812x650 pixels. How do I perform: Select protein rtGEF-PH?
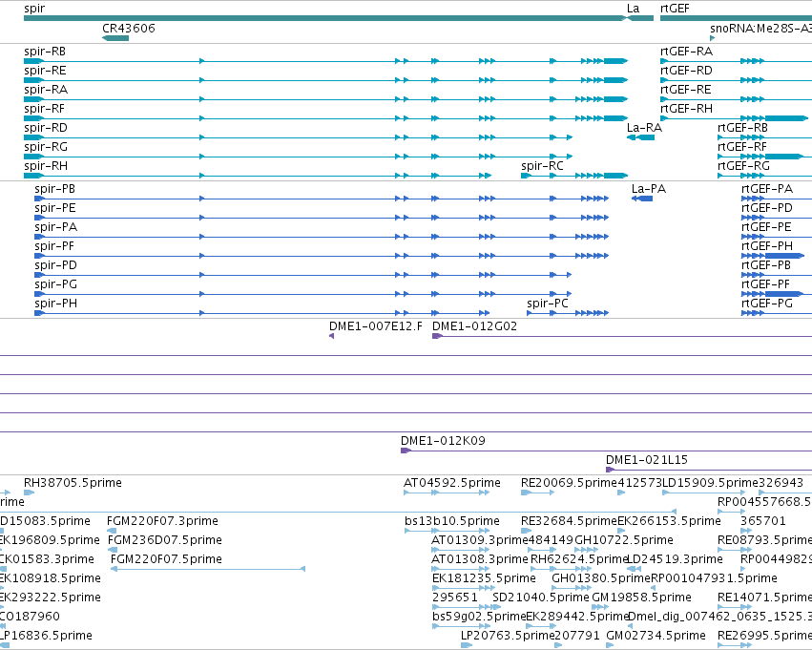click(773, 256)
